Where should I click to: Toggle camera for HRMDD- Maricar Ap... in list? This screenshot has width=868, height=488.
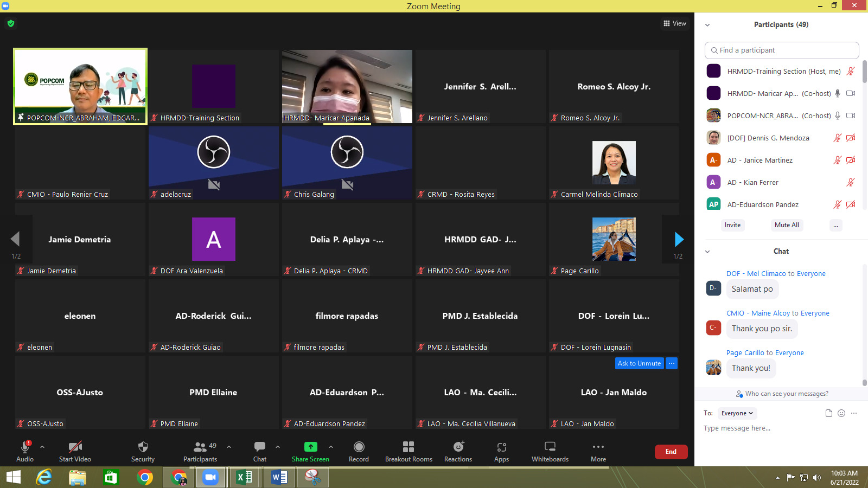[x=851, y=93]
